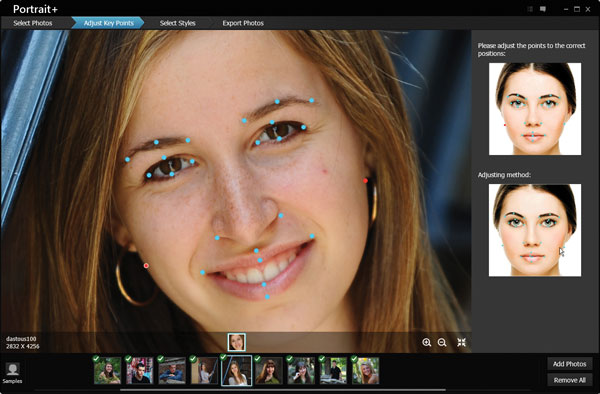
Task: Select the small face preview thumbnail
Action: pyautogui.click(x=236, y=342)
